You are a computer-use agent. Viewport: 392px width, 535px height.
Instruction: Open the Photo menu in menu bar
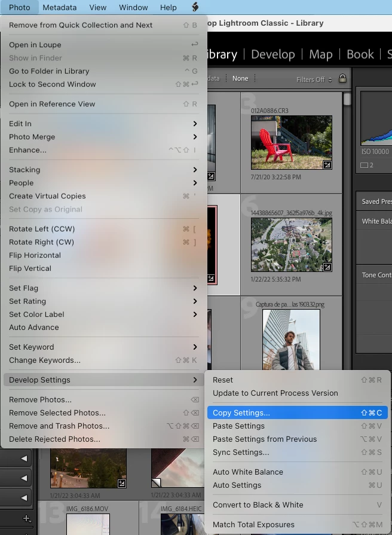coord(20,7)
